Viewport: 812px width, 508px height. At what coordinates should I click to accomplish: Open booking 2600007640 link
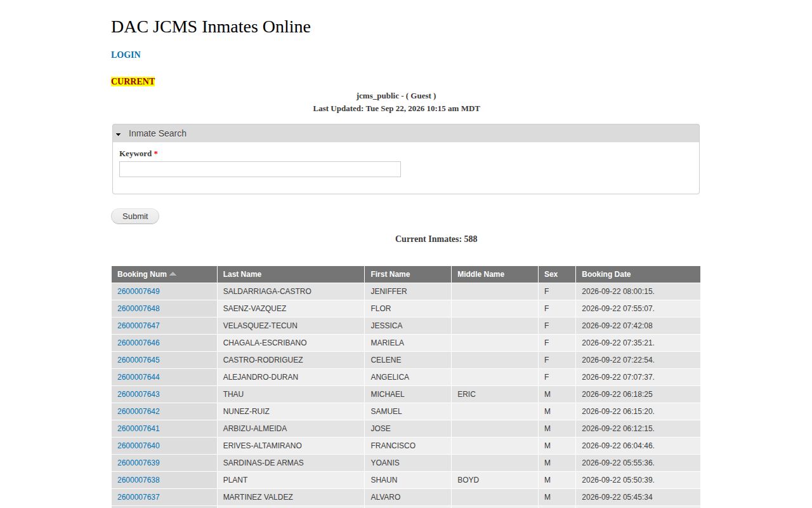[138, 446]
